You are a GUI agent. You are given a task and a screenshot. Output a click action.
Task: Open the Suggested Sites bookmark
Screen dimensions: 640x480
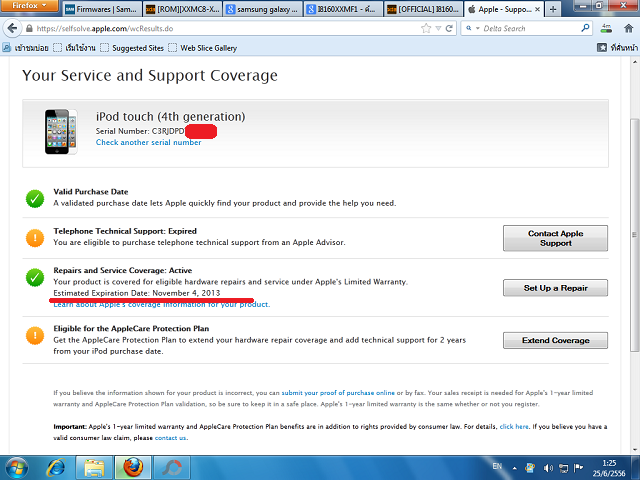(132, 48)
